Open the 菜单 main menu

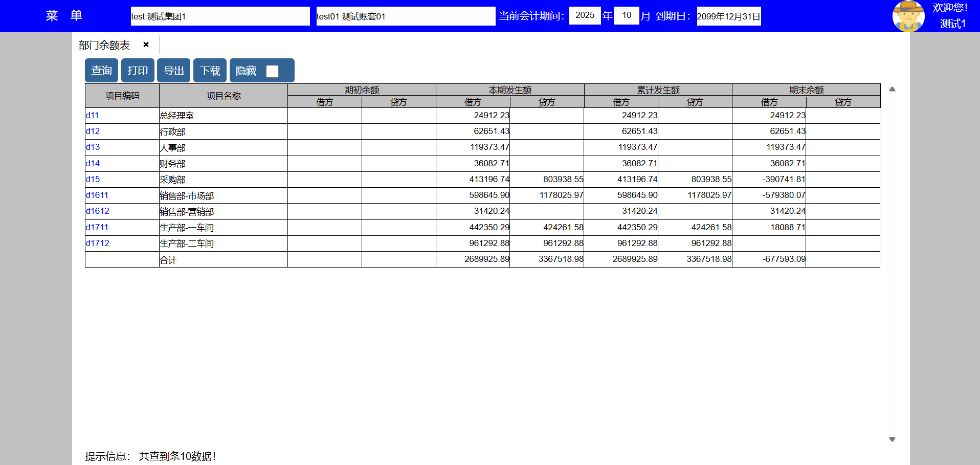coord(63,16)
